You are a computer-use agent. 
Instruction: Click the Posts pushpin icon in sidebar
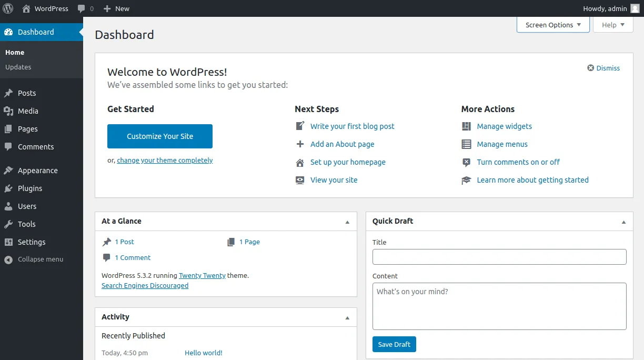point(8,93)
